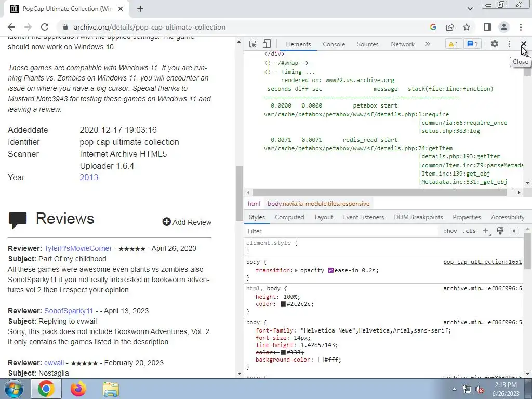The width and height of the screenshot is (532, 399).
Task: Click the muted volume tray icon
Action: [x=480, y=390]
